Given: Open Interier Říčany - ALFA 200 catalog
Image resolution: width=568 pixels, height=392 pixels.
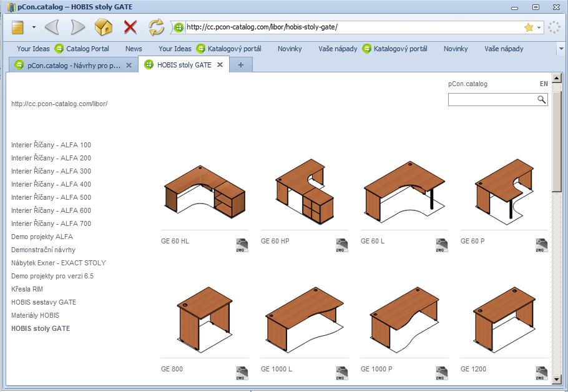Looking at the screenshot, I should coord(51,158).
